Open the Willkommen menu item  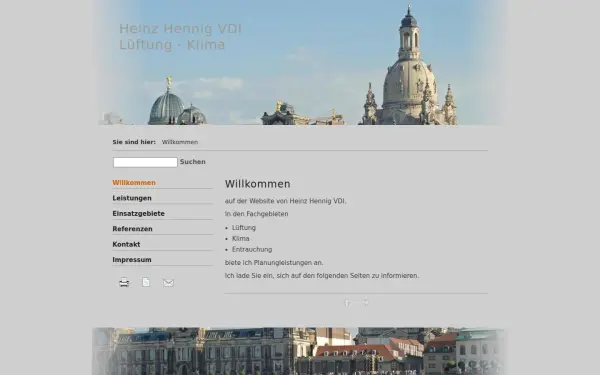(134, 183)
